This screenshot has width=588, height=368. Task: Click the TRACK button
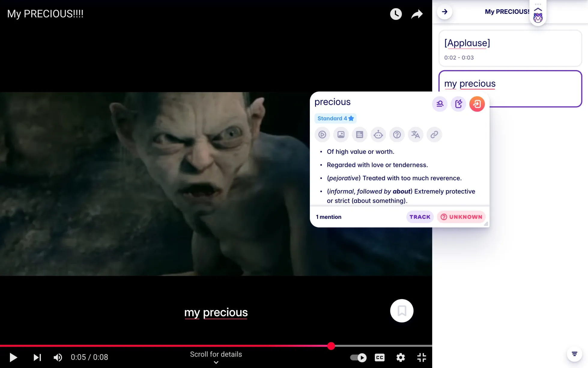pyautogui.click(x=420, y=217)
